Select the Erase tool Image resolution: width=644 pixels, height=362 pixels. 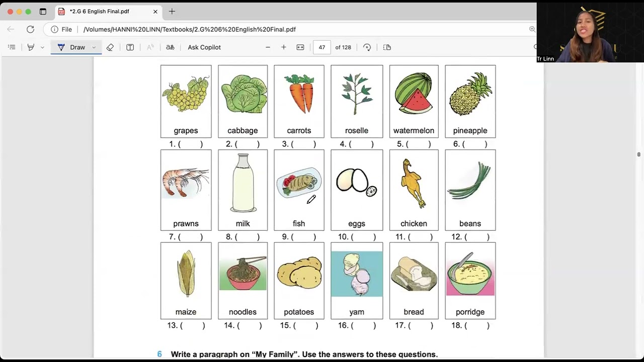[x=110, y=47]
